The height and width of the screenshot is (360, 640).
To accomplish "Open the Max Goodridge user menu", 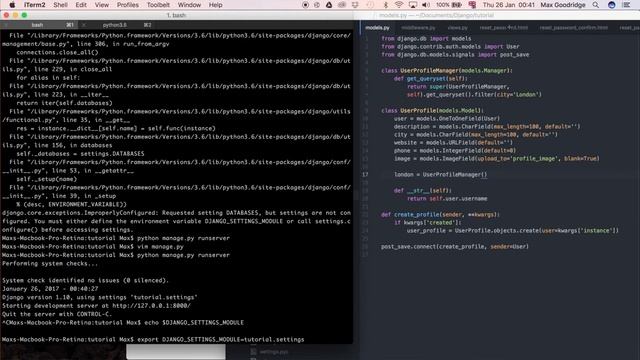I will pyautogui.click(x=563, y=5).
